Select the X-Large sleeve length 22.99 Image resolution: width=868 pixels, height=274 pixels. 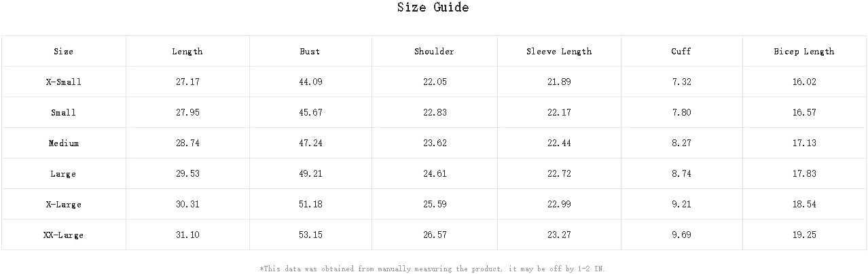pyautogui.click(x=559, y=205)
